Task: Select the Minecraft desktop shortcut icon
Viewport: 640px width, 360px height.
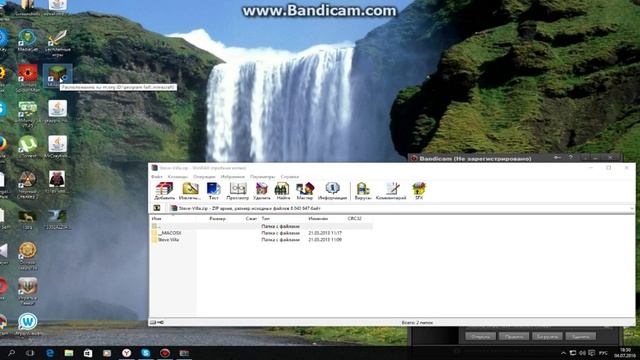Action: [58, 76]
